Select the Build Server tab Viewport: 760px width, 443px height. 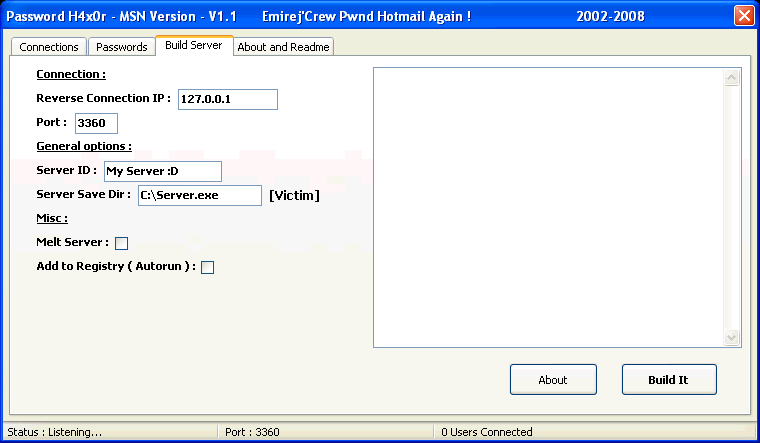click(194, 46)
